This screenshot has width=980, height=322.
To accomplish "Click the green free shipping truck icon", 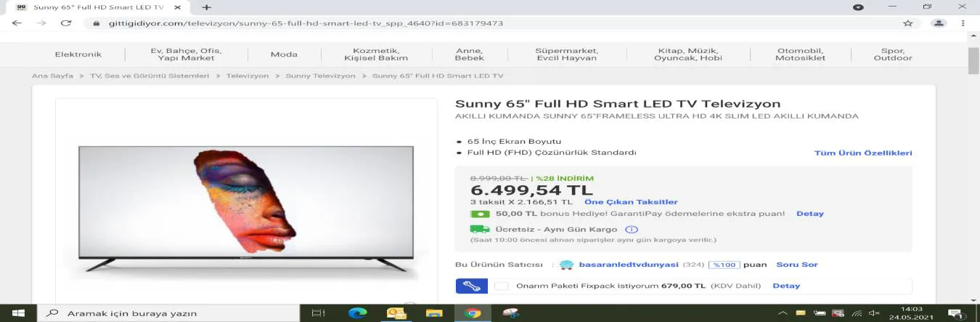I will 479,229.
